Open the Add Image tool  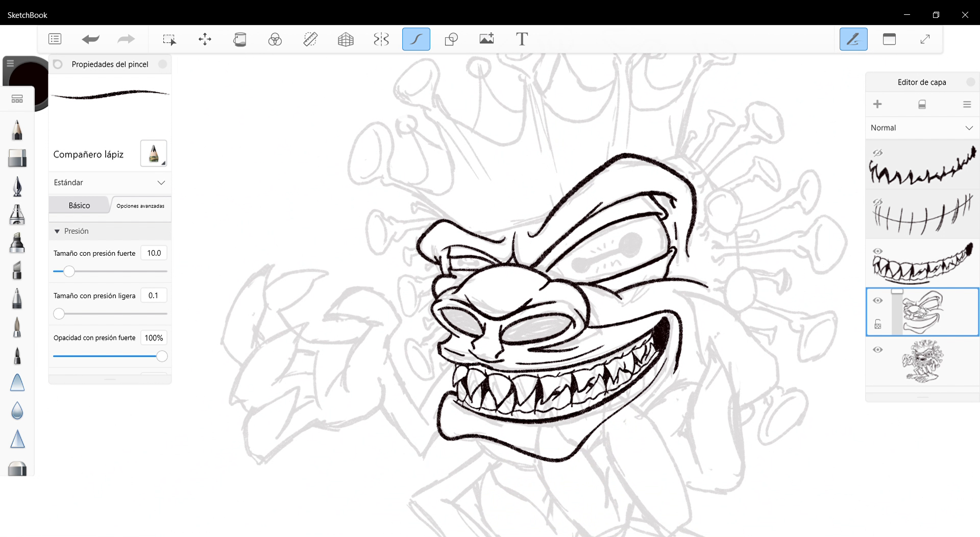click(486, 39)
